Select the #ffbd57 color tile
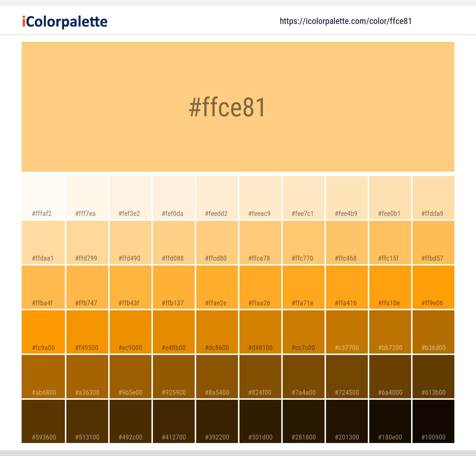This screenshot has height=456, width=476. (433, 242)
